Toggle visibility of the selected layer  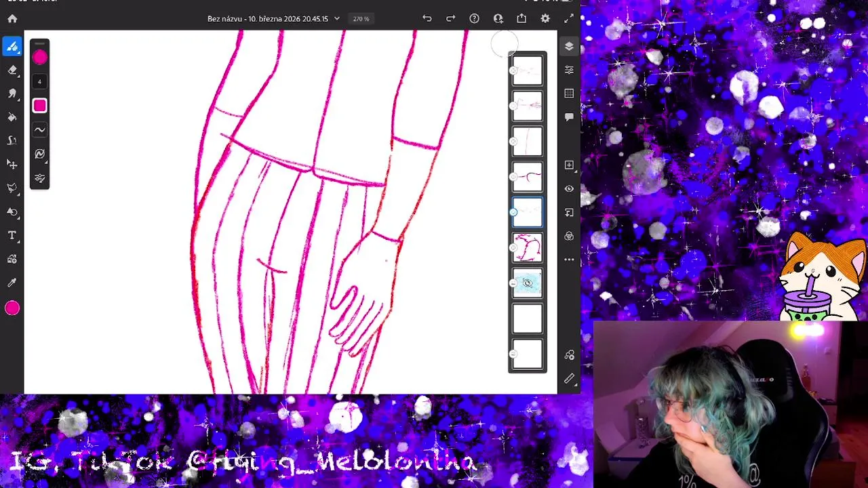click(569, 188)
